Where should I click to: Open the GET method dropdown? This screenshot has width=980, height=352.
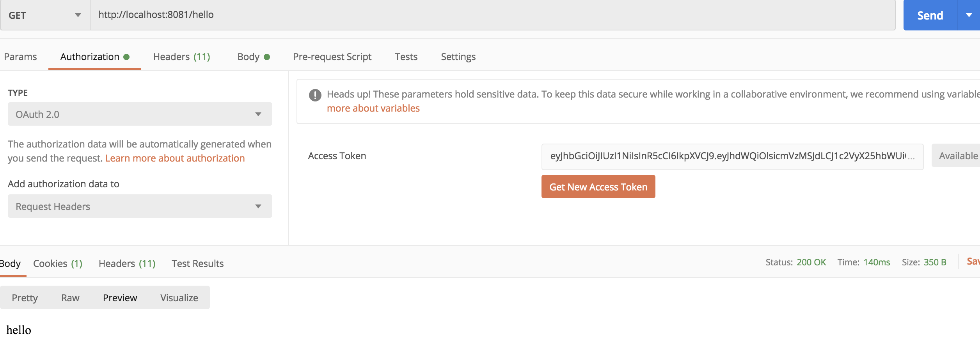click(45, 15)
